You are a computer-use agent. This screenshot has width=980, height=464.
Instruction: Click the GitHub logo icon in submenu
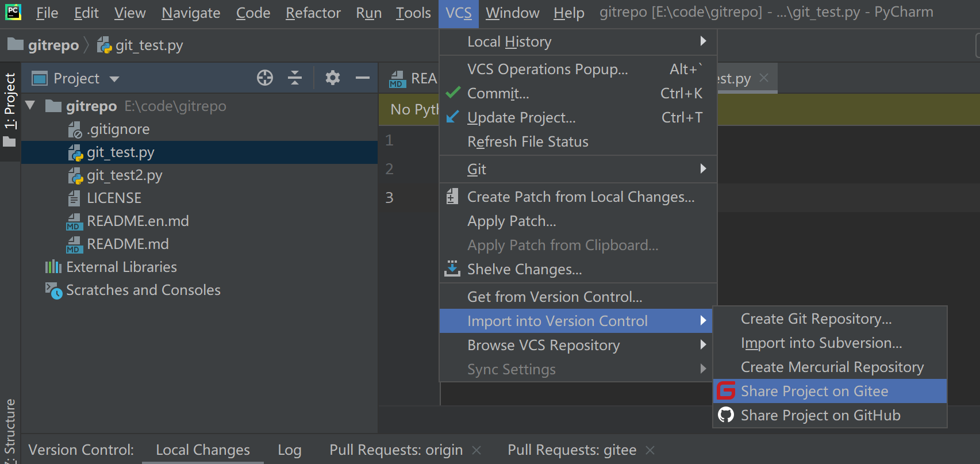click(x=726, y=415)
